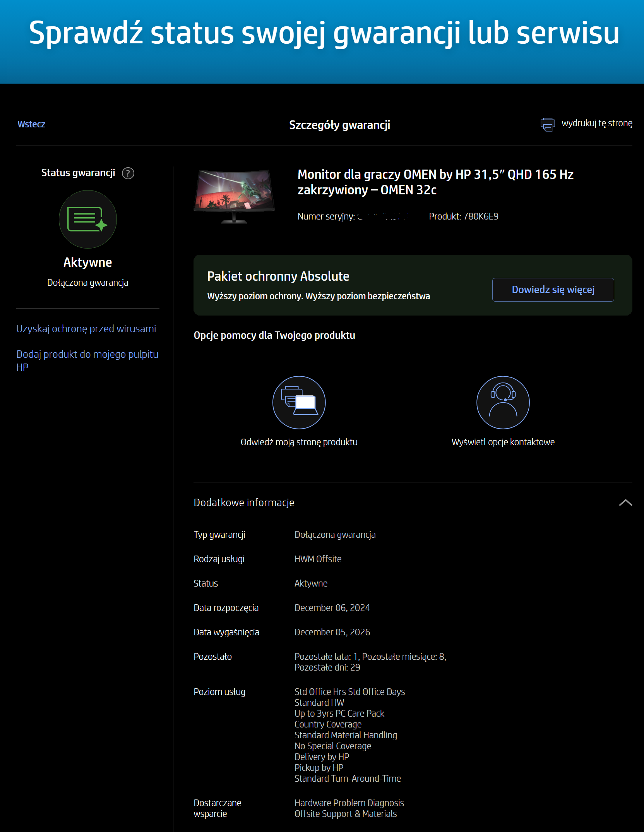Click 'wydrukuj tę stronę' print link
Image resolution: width=644 pixels, height=832 pixels.
597,123
